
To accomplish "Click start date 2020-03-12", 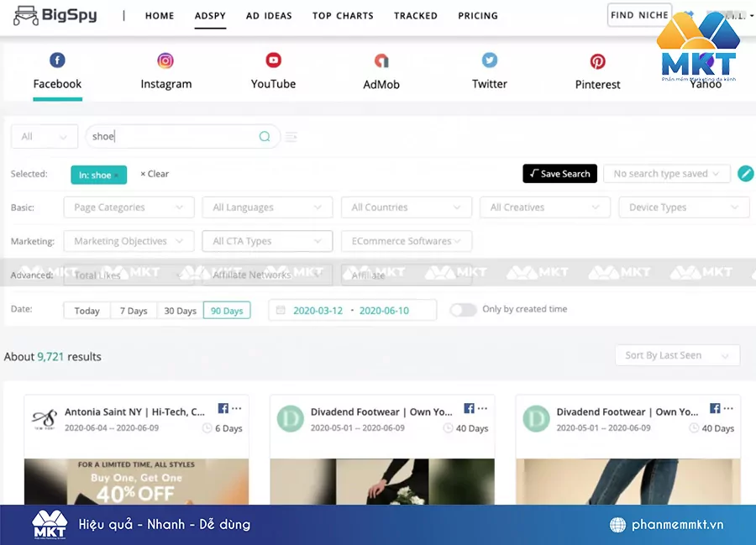I will 318,311.
